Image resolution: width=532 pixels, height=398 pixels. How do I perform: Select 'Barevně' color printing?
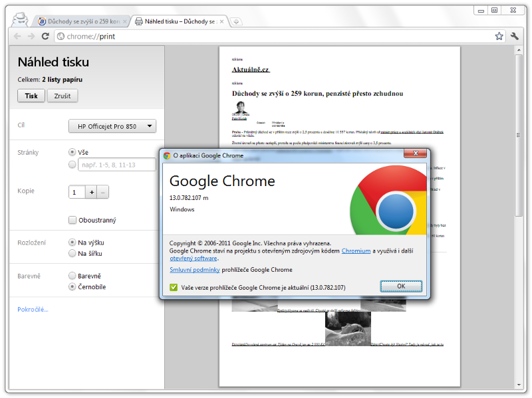pos(72,276)
